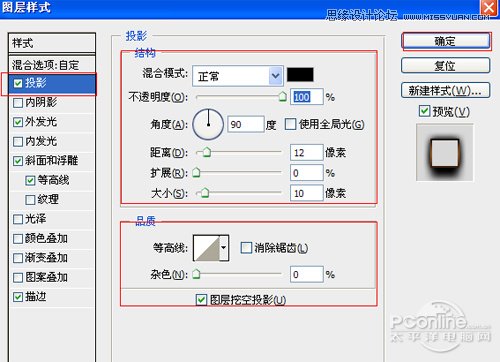Viewport: 500px width, 362px height.
Task: Click the 大小 size slider handle
Action: click(x=205, y=192)
